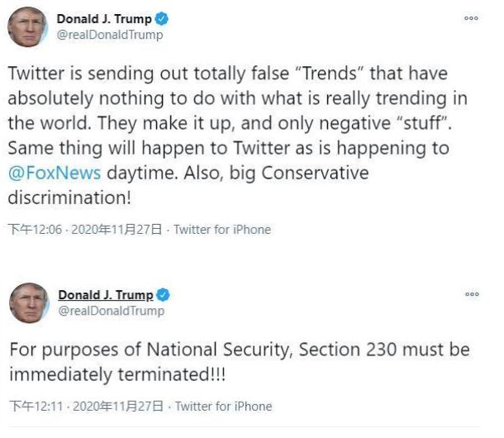Click the verified badge in the second tweet
The height and width of the screenshot is (438, 504).
[164, 295]
